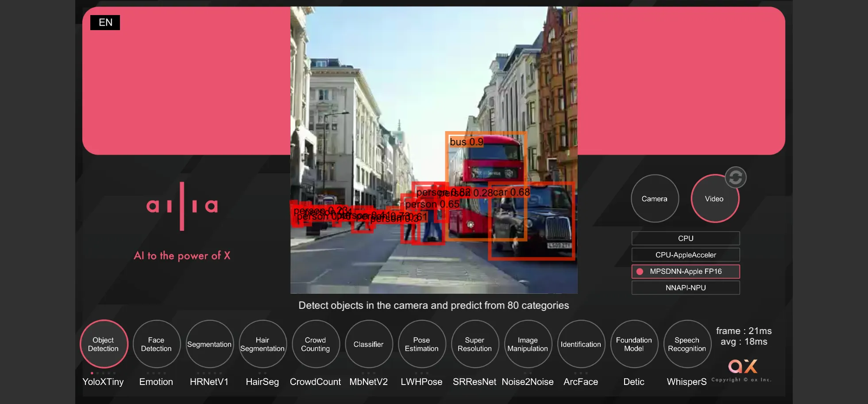Click the street video preview
The image size is (868, 404).
point(434,150)
